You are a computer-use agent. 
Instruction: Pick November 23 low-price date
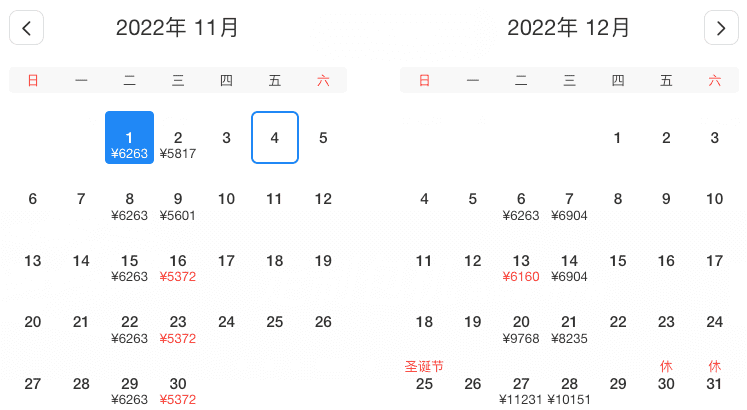pyautogui.click(x=178, y=329)
